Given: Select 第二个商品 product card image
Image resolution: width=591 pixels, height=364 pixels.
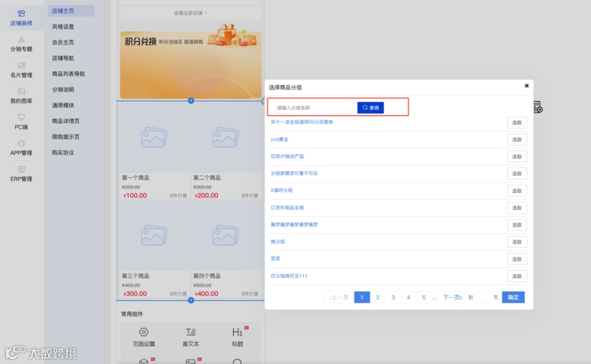Looking at the screenshot, I should coord(225,137).
